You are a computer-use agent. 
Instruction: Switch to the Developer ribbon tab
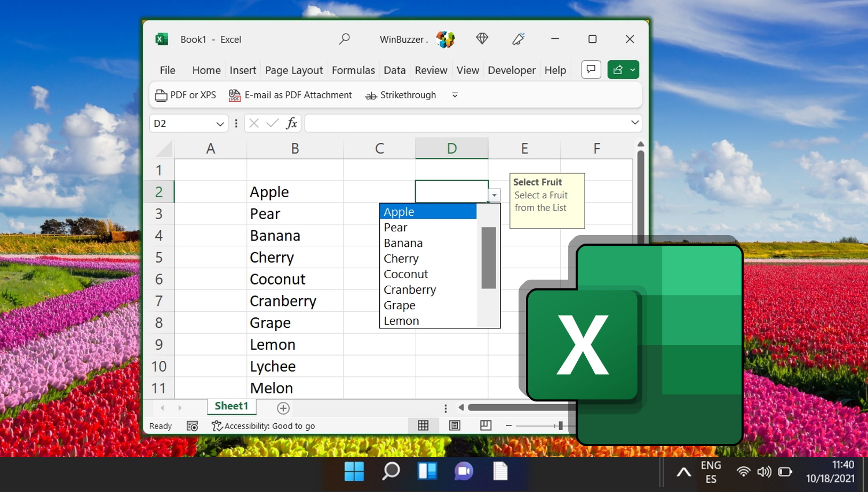coord(511,70)
